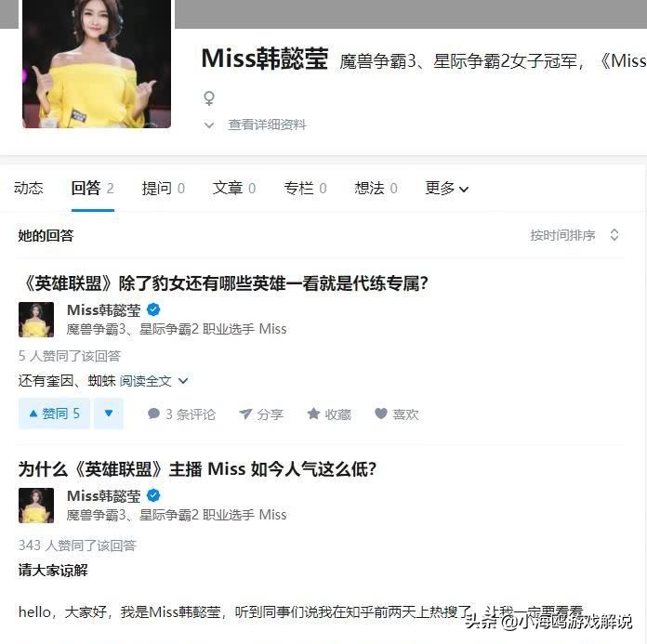Viewport: 647px width, 644px height.
Task: Open the question 主播 Miss 如今人气这么低
Action: point(197,469)
